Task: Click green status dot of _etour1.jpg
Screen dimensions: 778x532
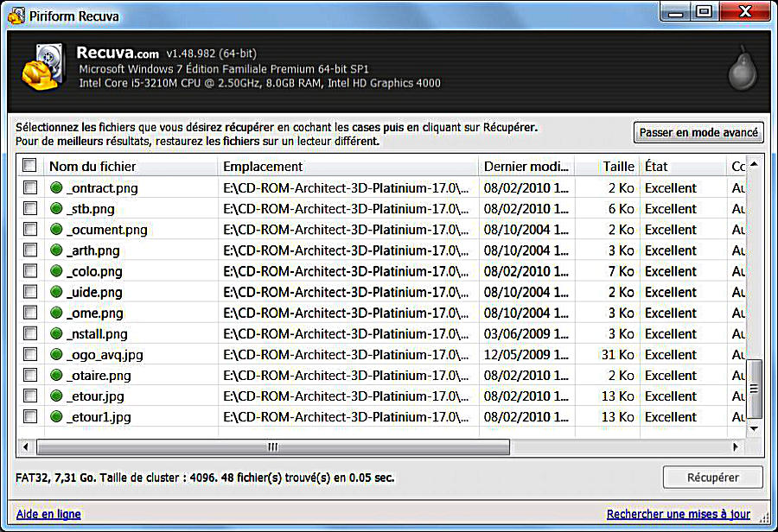Action: [x=56, y=417]
